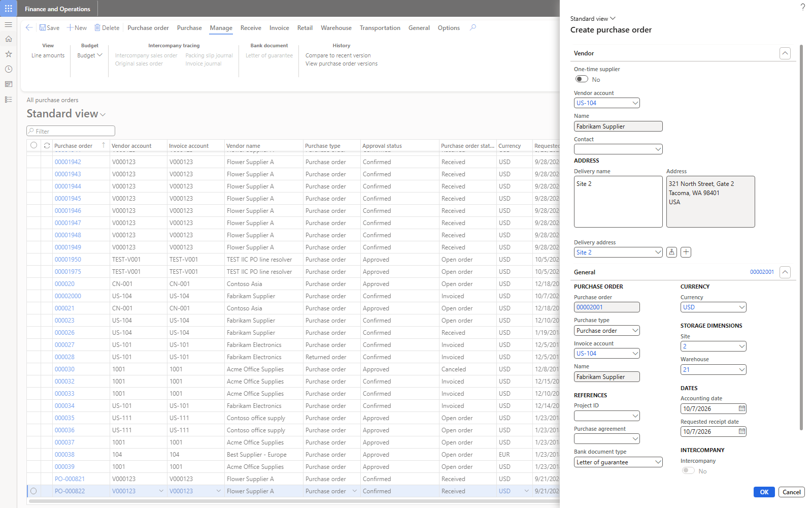Image resolution: width=812 pixels, height=508 pixels.
Task: Open the Purchase type dropdown
Action: (635, 331)
